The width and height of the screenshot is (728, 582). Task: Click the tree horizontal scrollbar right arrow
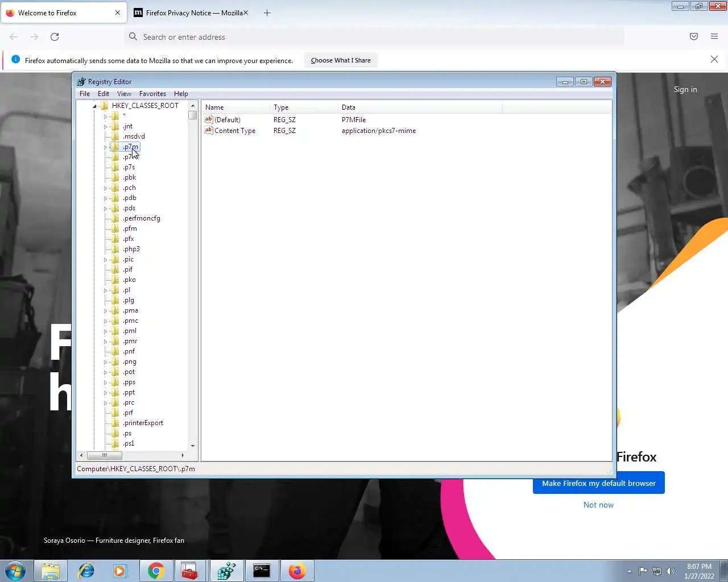click(183, 455)
